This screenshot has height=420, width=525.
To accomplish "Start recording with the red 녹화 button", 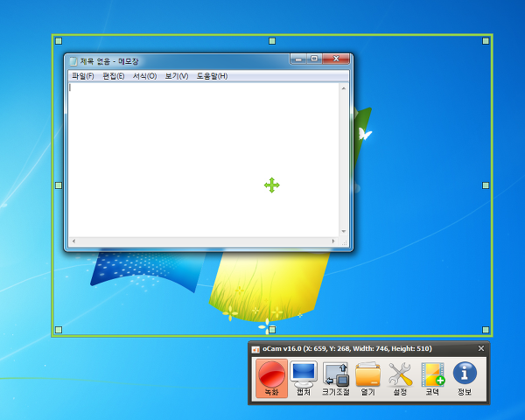I will click(271, 379).
